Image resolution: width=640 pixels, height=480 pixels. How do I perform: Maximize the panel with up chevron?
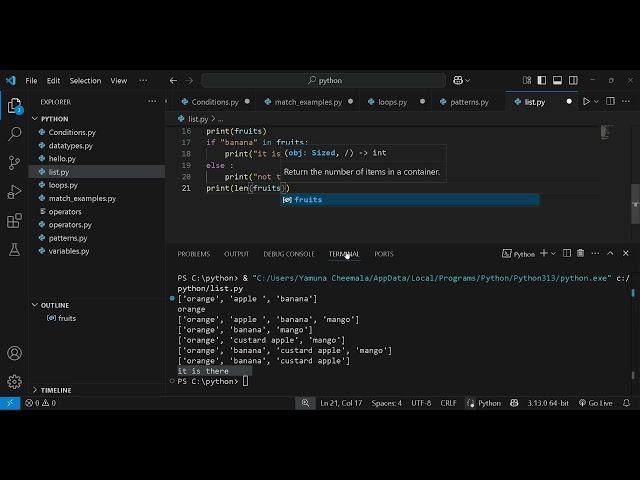[x=610, y=253]
